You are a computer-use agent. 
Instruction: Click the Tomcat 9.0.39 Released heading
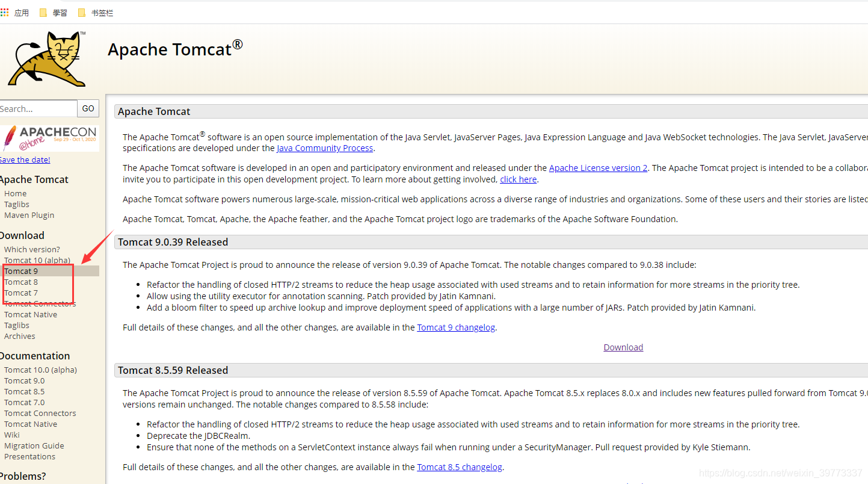point(173,242)
